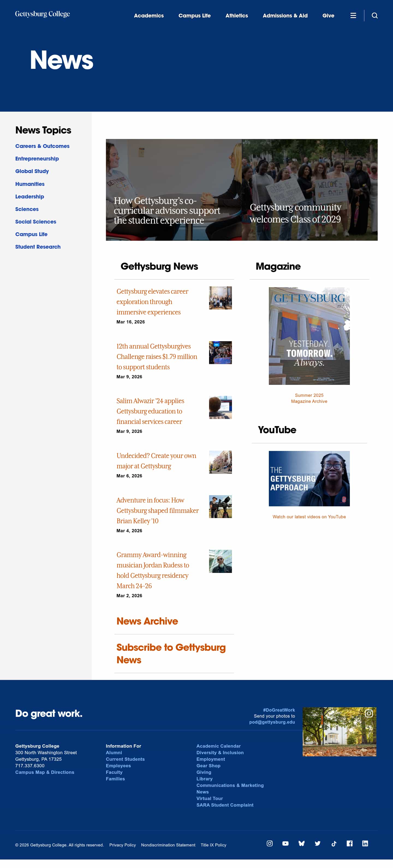Open Campus Life in top navigation
The height and width of the screenshot is (868, 393).
click(x=195, y=16)
